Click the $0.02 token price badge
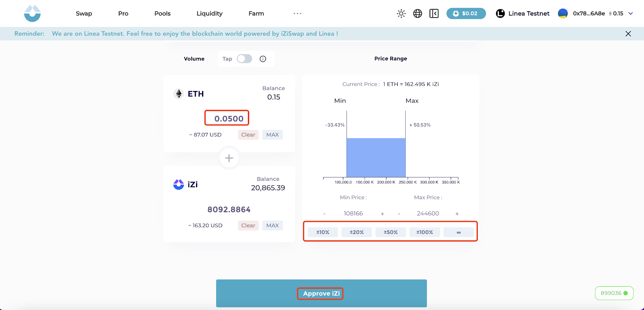Viewport: 644px width, 310px height. pos(466,13)
